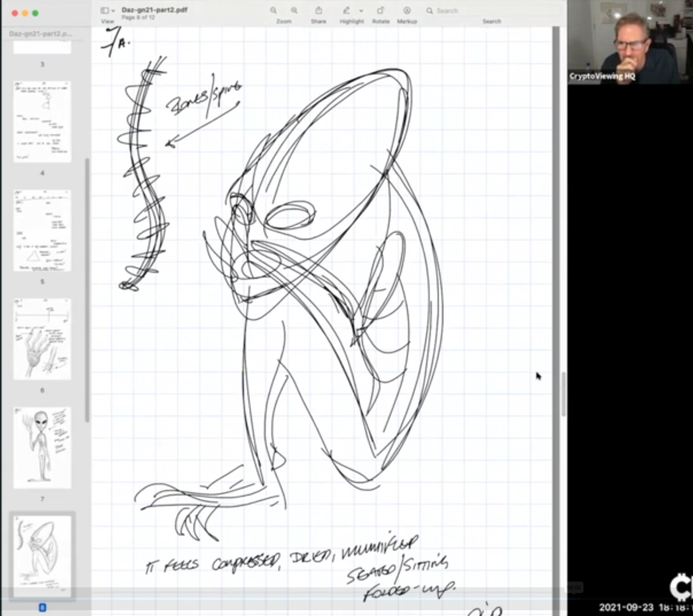Rotate the page with Rotate icon

[380, 10]
